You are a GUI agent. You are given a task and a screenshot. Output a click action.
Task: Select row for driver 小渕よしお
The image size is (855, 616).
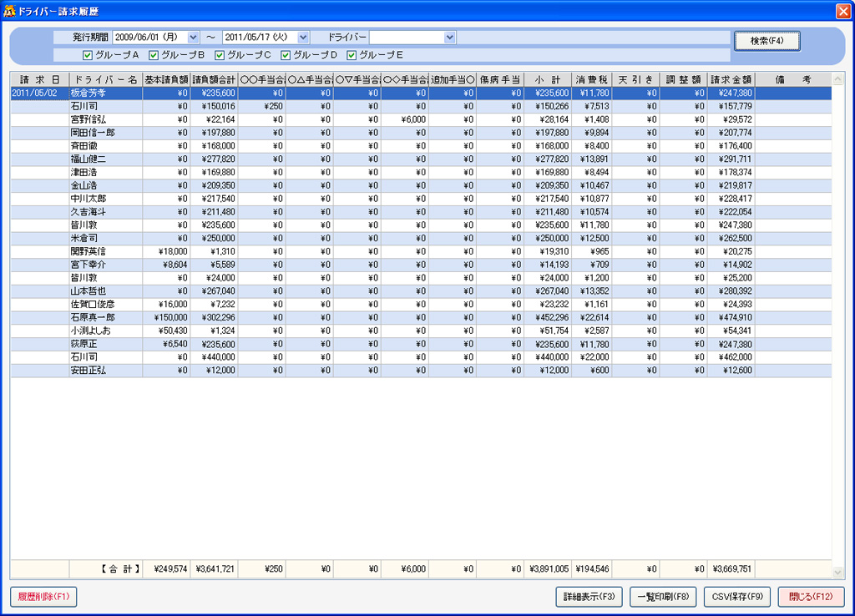pyautogui.click(x=421, y=331)
